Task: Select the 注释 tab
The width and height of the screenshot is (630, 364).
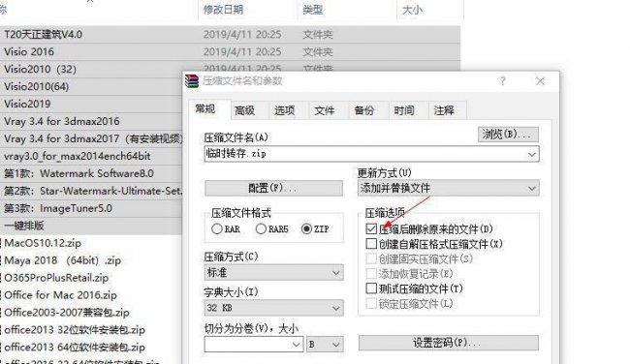Action: coord(444,110)
